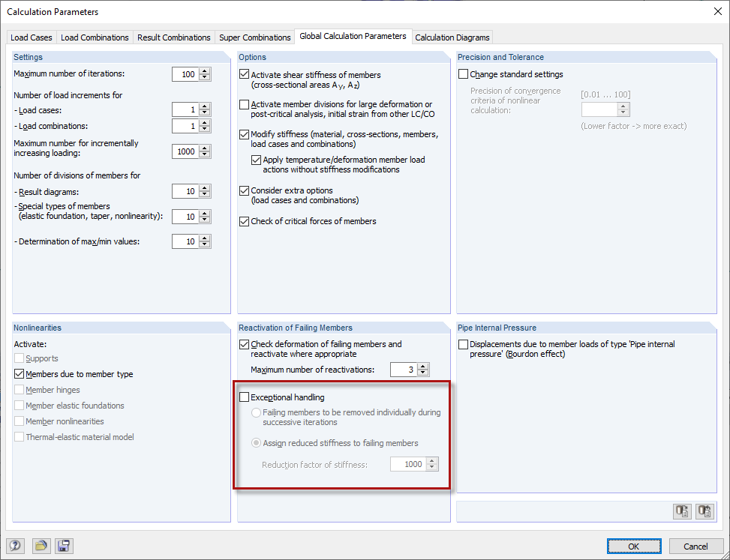Enable Supports under Nonlinearities Activate

pos(18,358)
